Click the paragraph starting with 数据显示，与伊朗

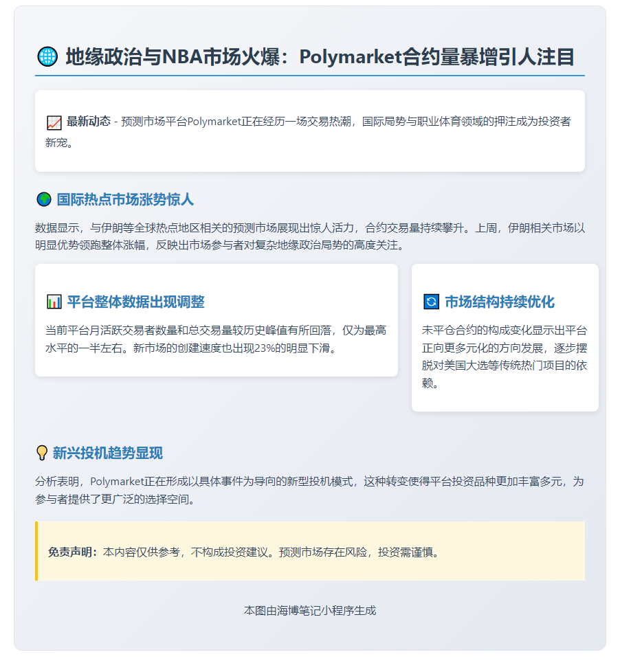(x=310, y=236)
